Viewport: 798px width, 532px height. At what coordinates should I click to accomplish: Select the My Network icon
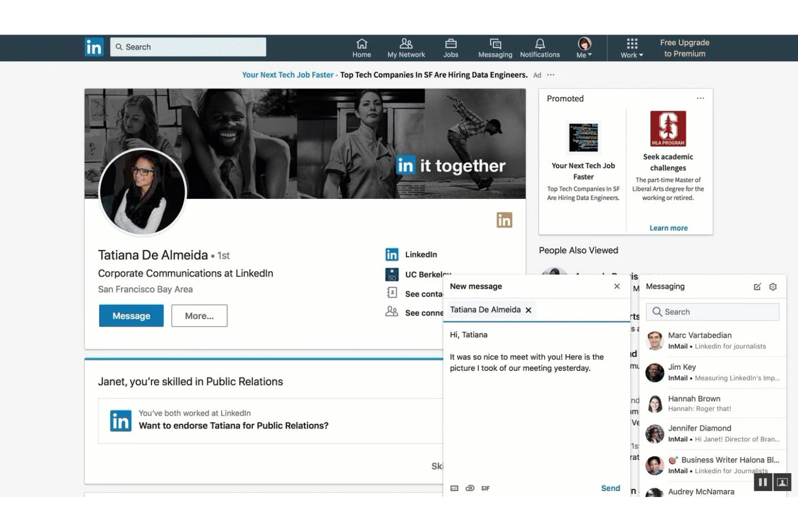coord(406,43)
